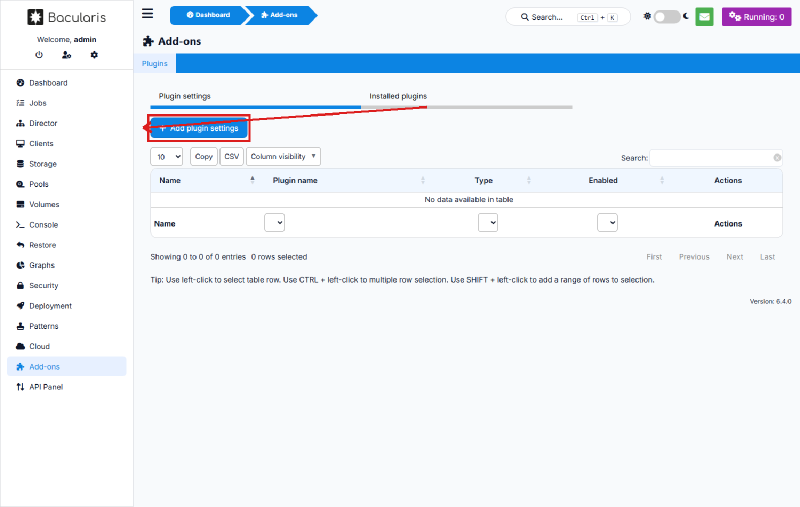Image resolution: width=800 pixels, height=507 pixels.
Task: Toggle the dark mode switch
Action: [667, 17]
